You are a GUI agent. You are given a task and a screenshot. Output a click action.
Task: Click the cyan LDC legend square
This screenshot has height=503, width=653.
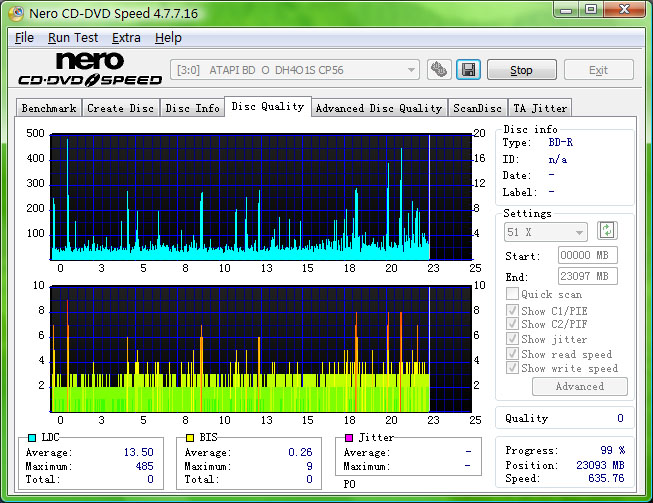coord(32,438)
